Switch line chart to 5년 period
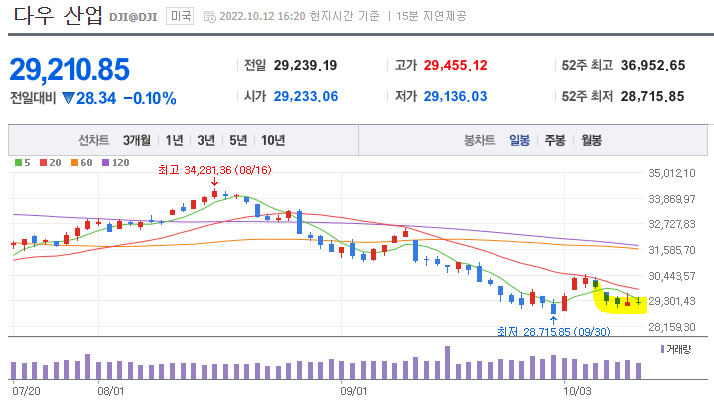Image resolution: width=714 pixels, height=410 pixels. (x=238, y=140)
